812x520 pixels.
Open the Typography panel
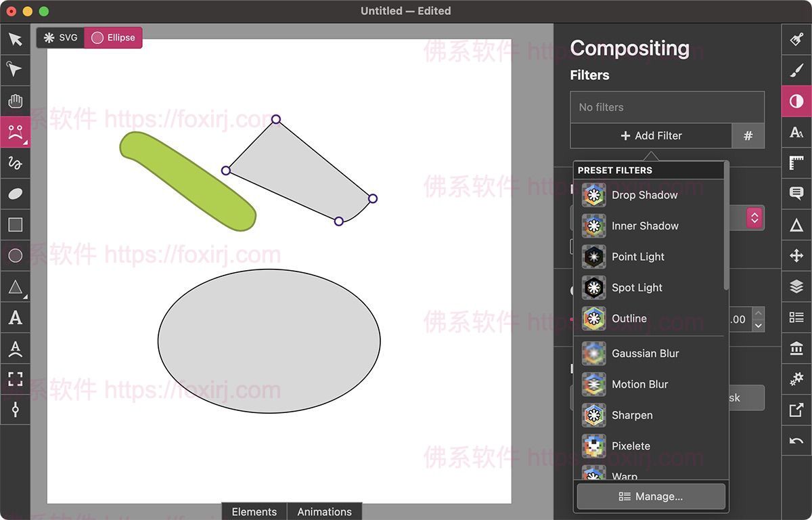pos(796,132)
